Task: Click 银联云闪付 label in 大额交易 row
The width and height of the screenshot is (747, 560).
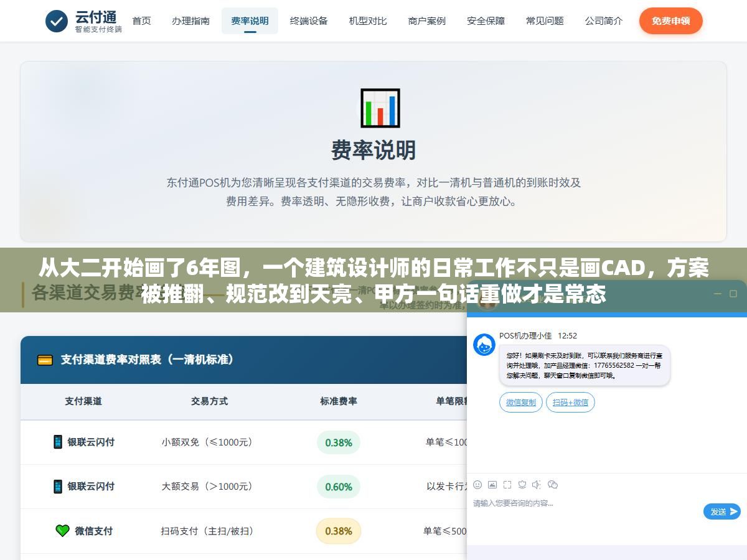Action: pyautogui.click(x=92, y=487)
